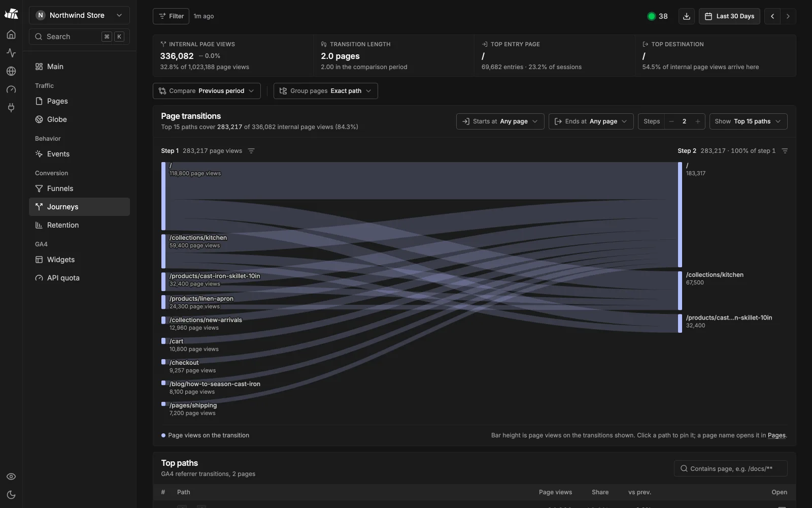Open /products/linen-apron step 1 page name
Image resolution: width=812 pixels, height=508 pixels.
click(201, 299)
